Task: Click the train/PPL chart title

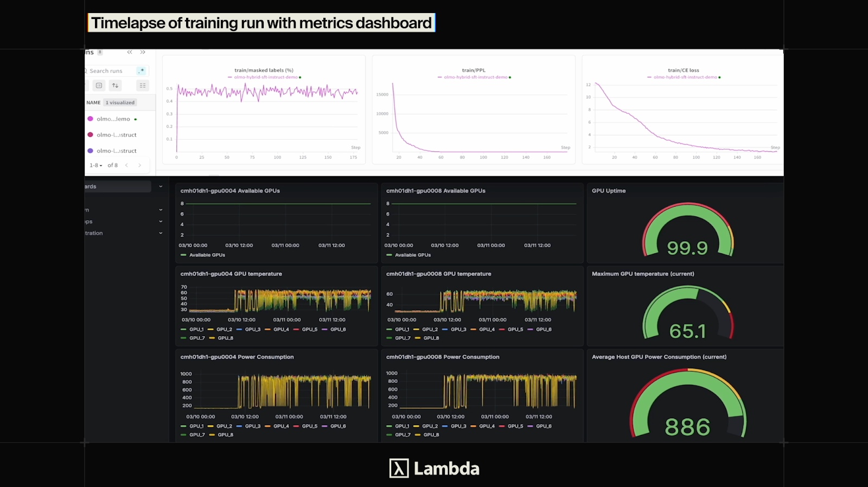Action: [x=474, y=70]
